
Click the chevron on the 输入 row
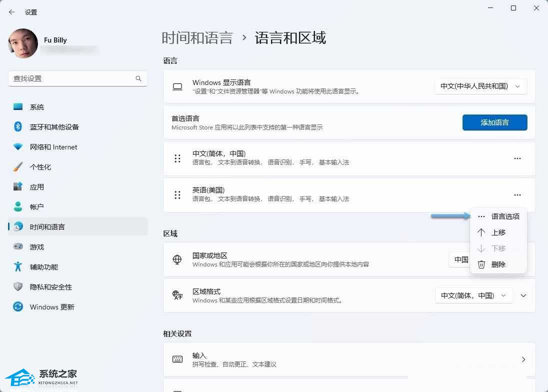[523, 359]
